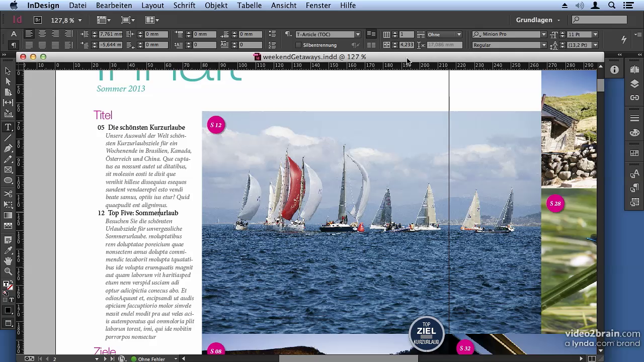Select the Free Transform tool
The image size is (644, 362).
click(8, 205)
